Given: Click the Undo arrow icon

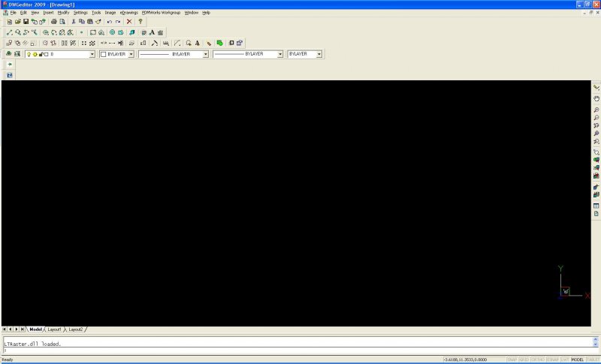Looking at the screenshot, I should tap(110, 22).
